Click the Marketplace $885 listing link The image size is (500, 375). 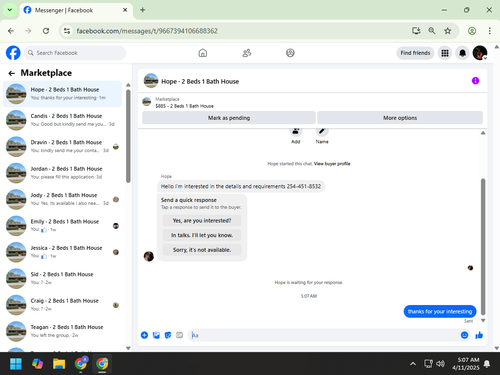tap(184, 106)
